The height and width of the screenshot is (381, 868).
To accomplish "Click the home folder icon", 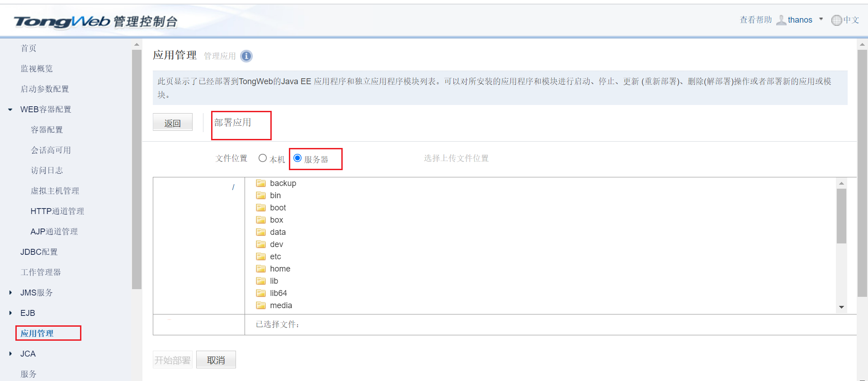I will pyautogui.click(x=261, y=269).
